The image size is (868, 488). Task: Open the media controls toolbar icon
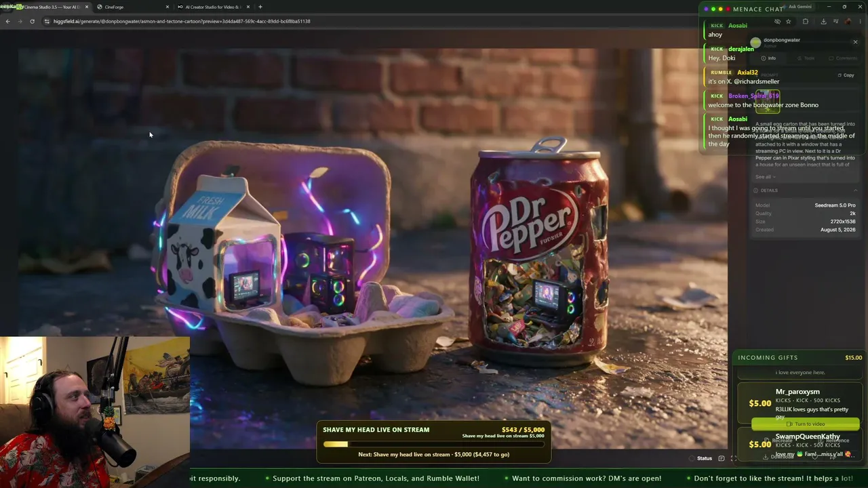[835, 21]
